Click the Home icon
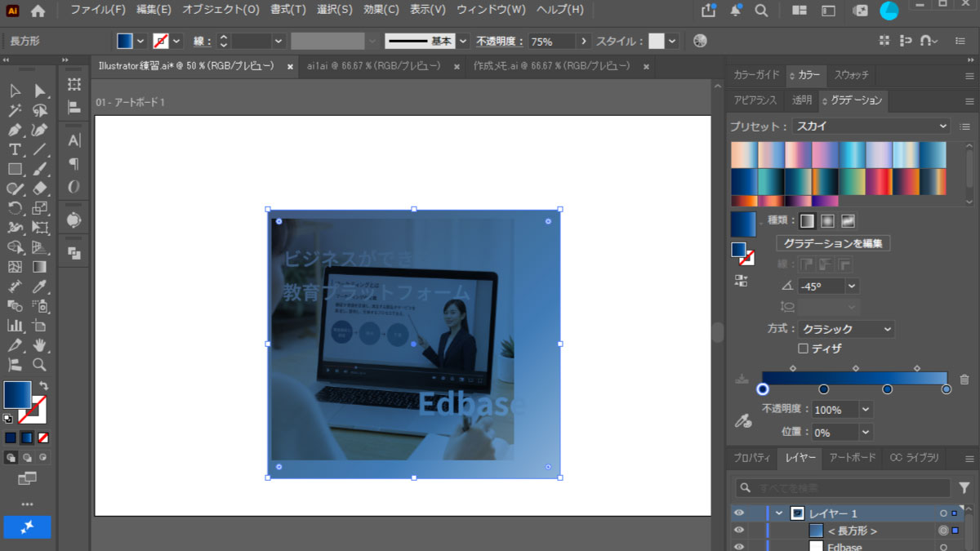Screen dimensions: 980x551 pos(38,11)
